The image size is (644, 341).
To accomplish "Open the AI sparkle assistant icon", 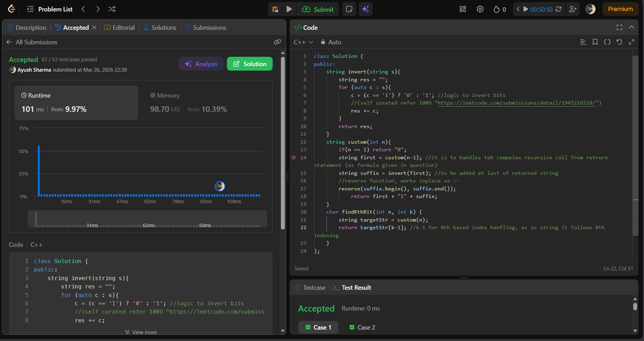I will [x=365, y=9].
